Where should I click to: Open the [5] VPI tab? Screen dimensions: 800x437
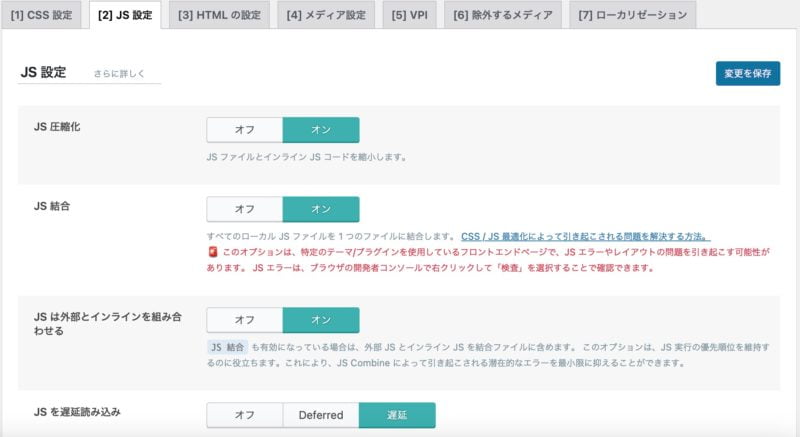409,16
